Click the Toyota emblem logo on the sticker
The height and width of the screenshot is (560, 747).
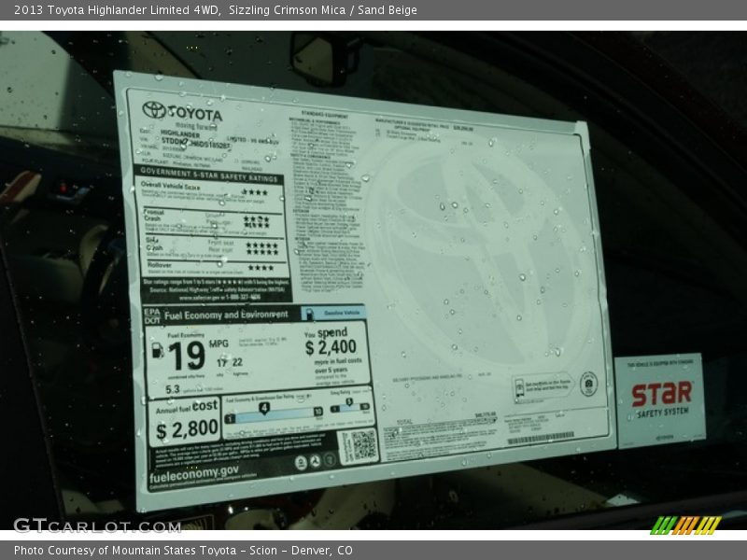[x=154, y=110]
